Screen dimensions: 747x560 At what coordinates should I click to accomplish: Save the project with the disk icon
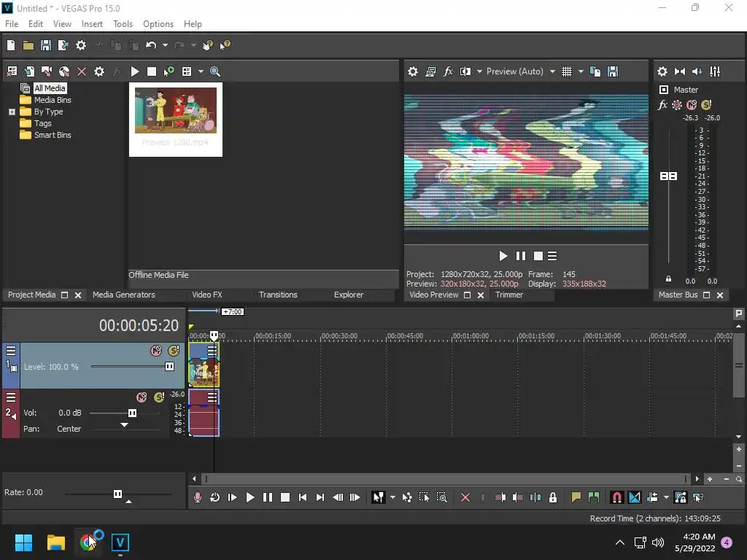[46, 45]
